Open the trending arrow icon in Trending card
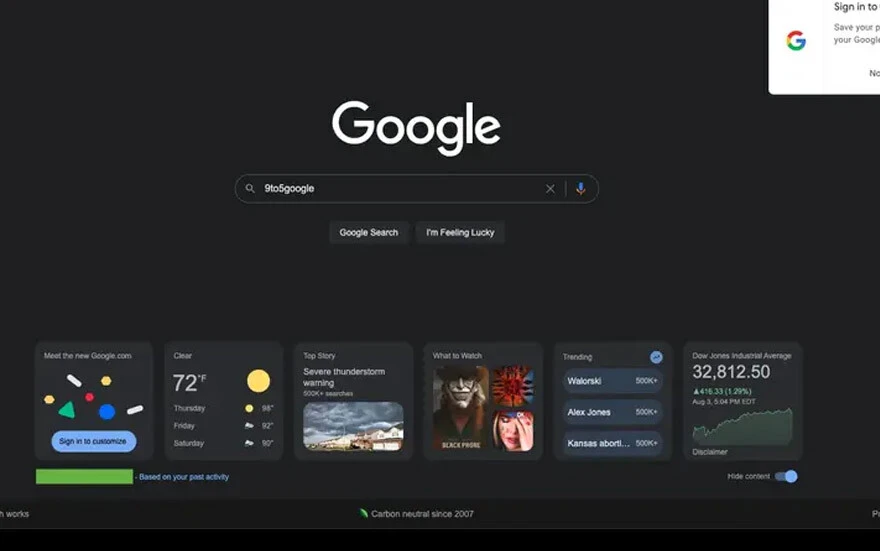Screen dimensions: 880x551 tap(656, 357)
